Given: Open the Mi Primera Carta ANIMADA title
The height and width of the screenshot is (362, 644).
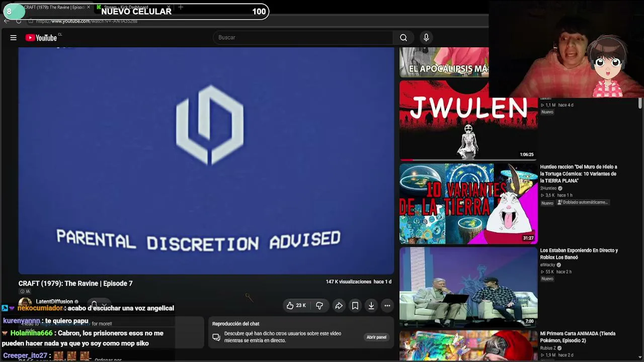Looking at the screenshot, I should (578, 337).
